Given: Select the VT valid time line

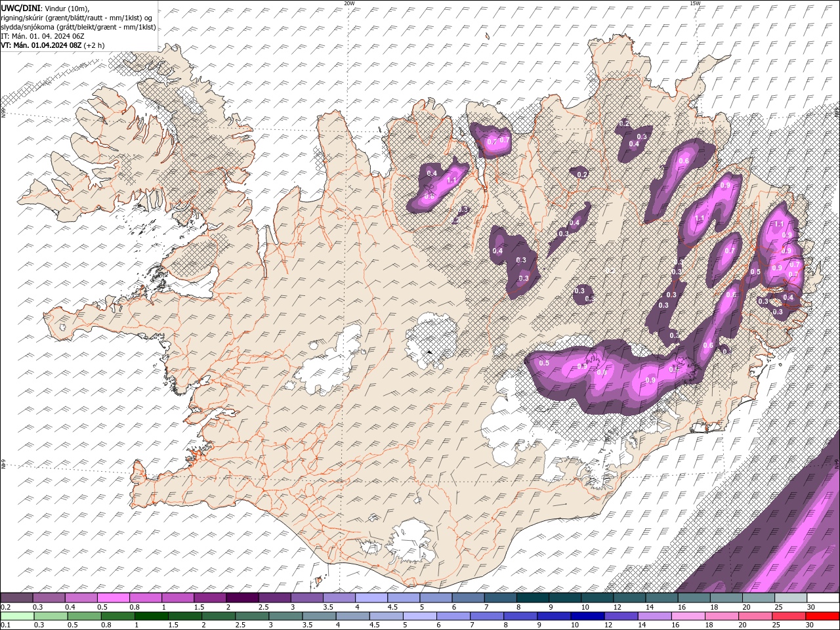Looking at the screenshot, I should (x=52, y=45).
